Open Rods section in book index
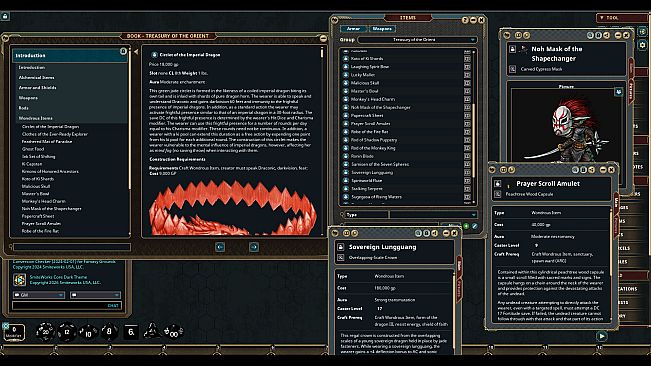 [23, 108]
